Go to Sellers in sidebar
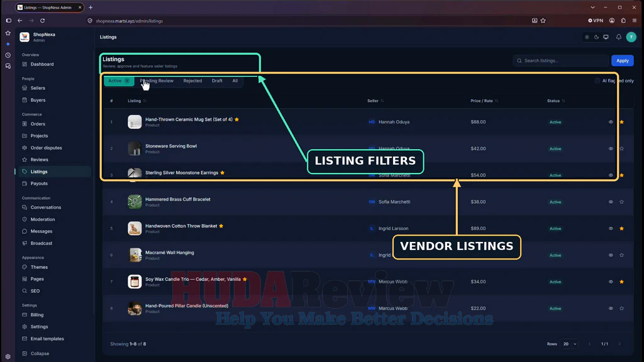Screen dimensions: 644x362 point(38,88)
